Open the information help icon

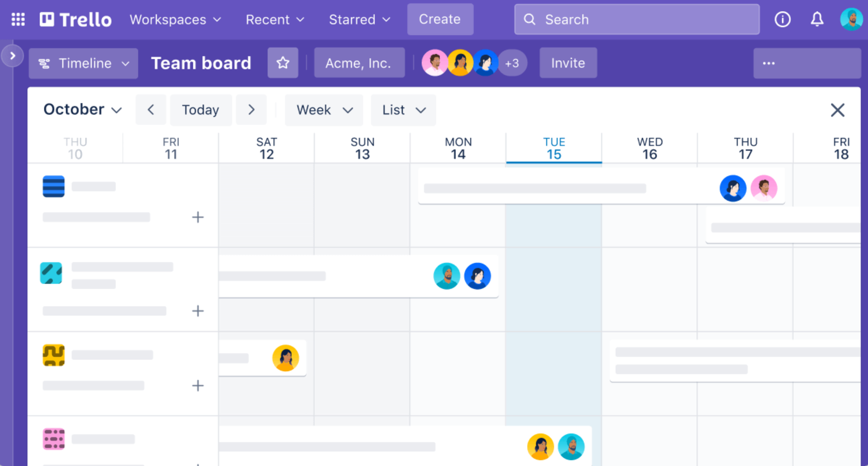(782, 19)
